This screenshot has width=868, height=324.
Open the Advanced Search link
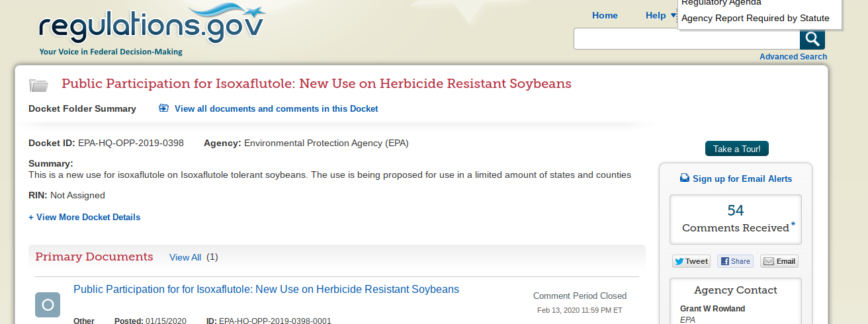tap(793, 57)
